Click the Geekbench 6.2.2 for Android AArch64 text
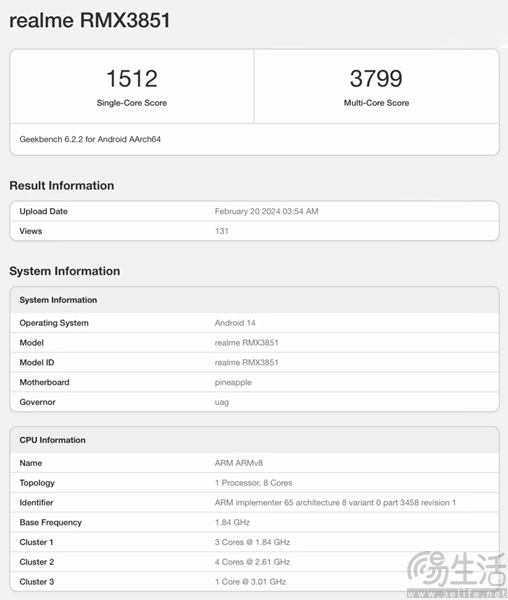This screenshot has height=600, width=508. pyautogui.click(x=90, y=139)
